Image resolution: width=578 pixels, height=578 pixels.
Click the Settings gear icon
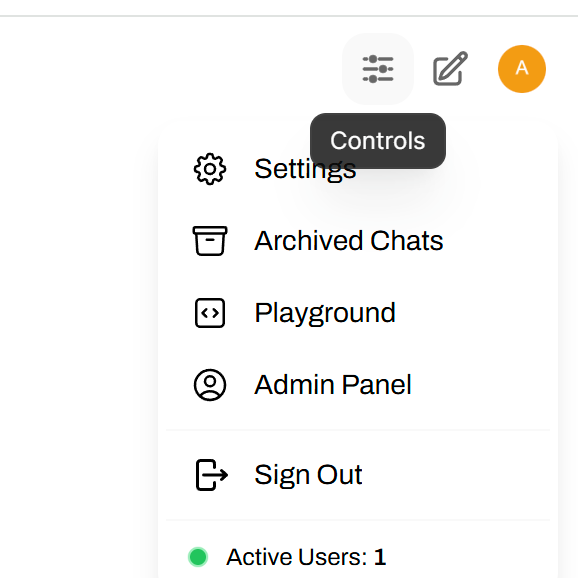click(210, 169)
